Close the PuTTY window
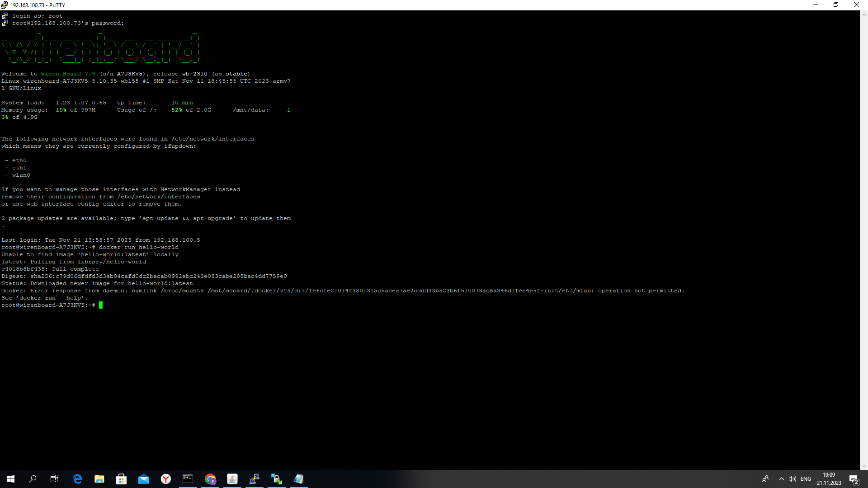The width and height of the screenshot is (868, 488). [857, 5]
